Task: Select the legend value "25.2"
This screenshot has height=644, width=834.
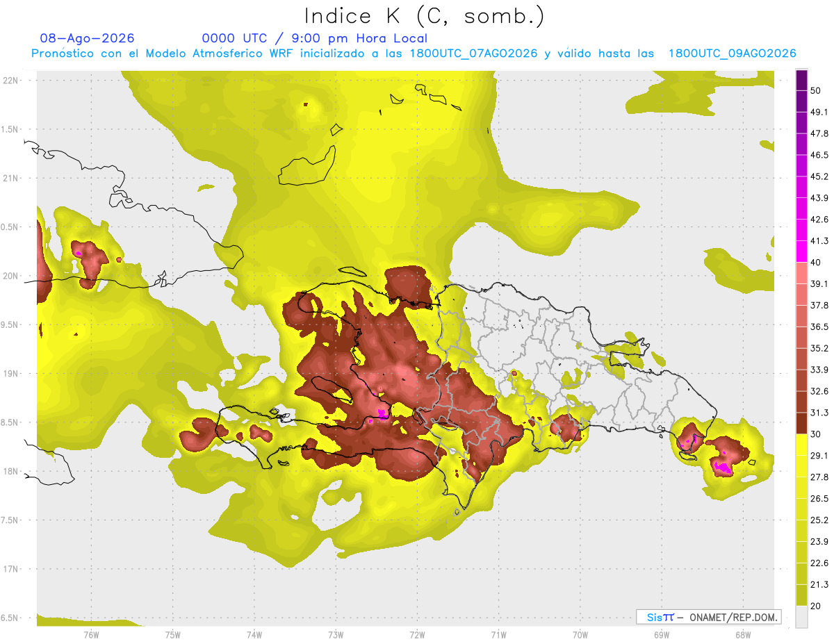Action: point(819,520)
